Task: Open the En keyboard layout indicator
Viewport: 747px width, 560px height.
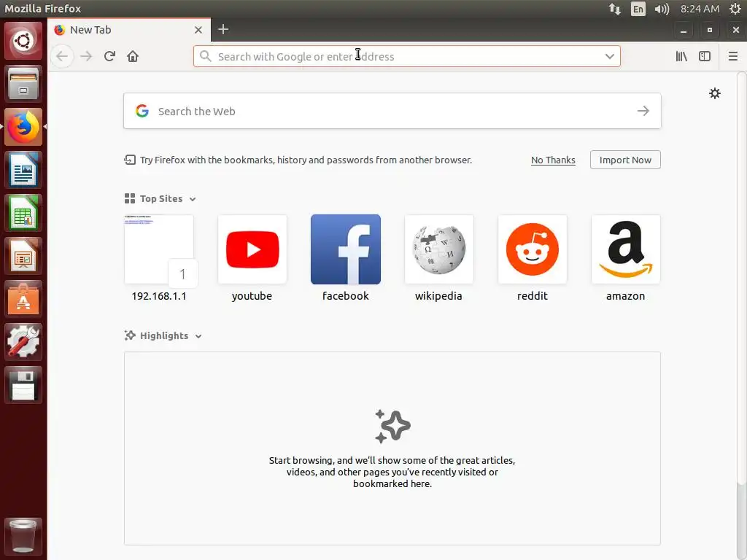Action: [638, 9]
